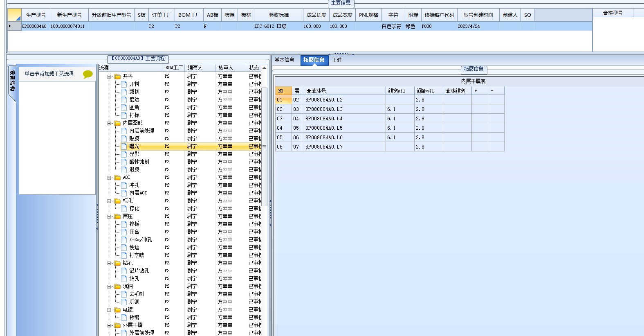Image resolution: width=644 pixels, height=336 pixels.
Task: Click the ★菲林号 column header
Action: pos(345,91)
